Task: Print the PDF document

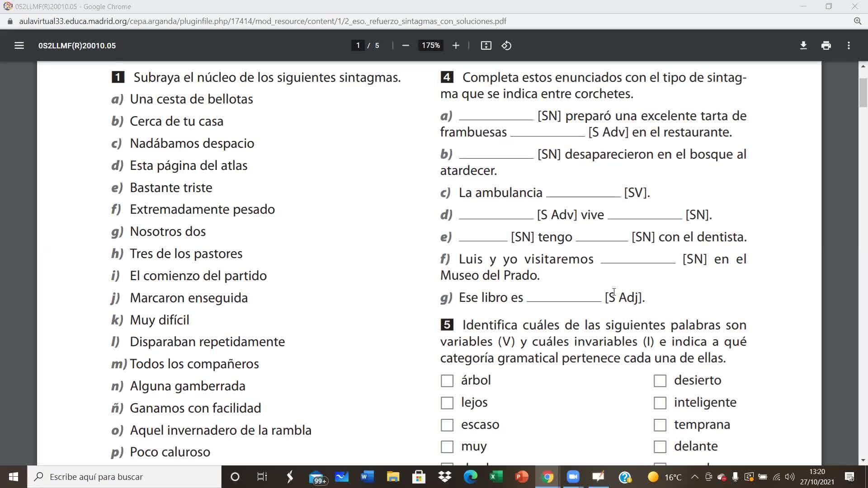Action: tap(826, 46)
